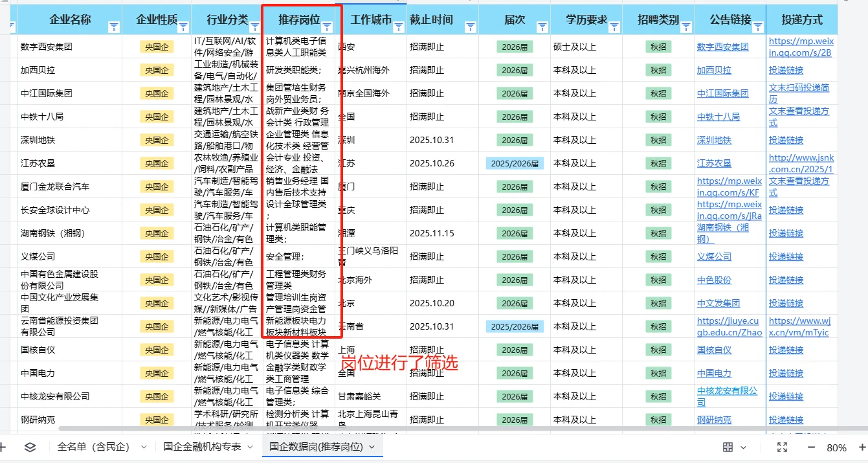Open 中江国际集团 announcement link

click(722, 93)
